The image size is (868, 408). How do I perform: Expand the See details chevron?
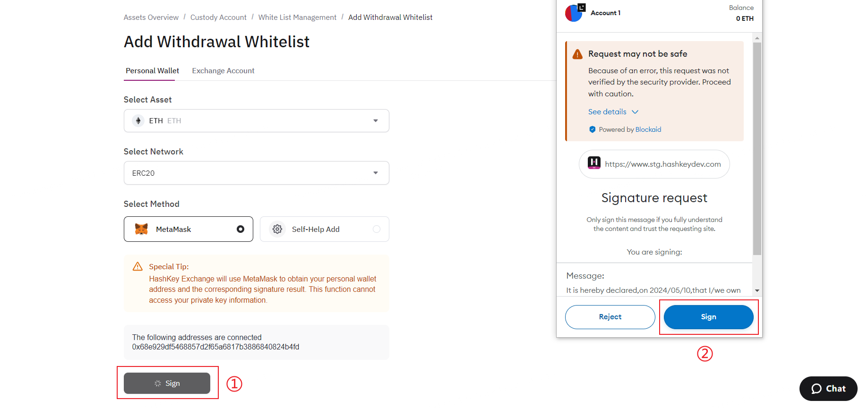(x=635, y=112)
